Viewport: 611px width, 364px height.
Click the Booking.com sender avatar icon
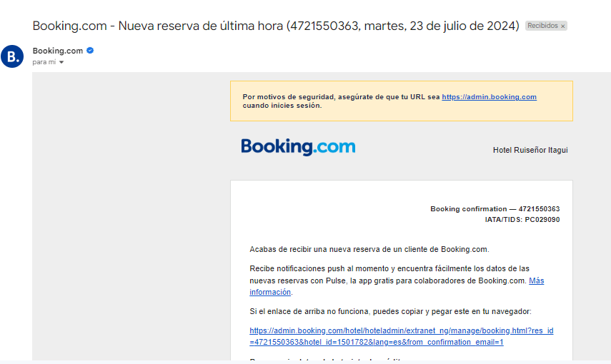pyautogui.click(x=12, y=56)
